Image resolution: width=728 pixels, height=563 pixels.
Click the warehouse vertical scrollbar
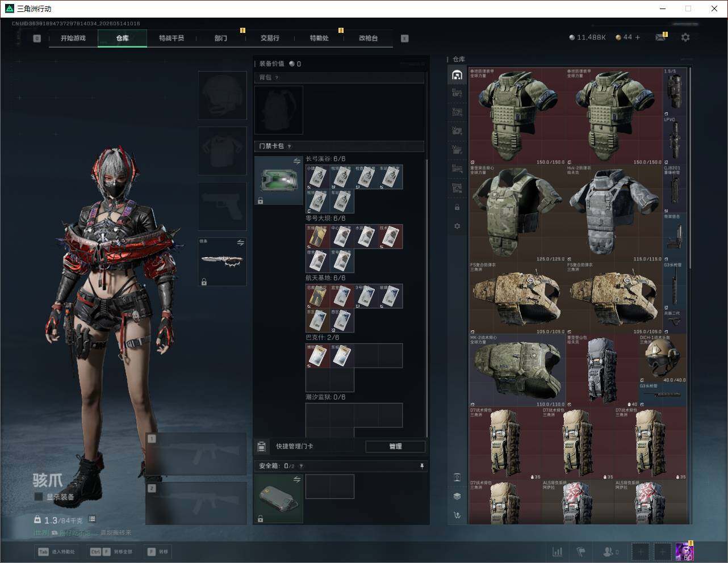point(690,167)
